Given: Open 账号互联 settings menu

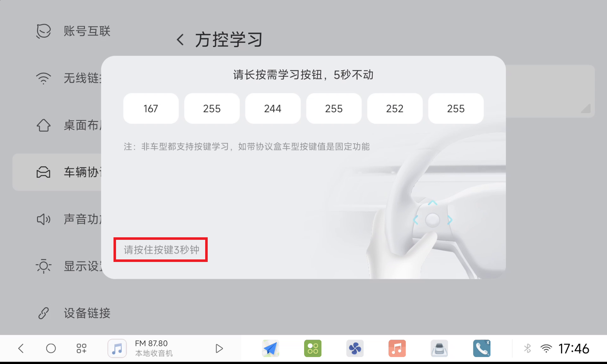Looking at the screenshot, I should coord(87,31).
